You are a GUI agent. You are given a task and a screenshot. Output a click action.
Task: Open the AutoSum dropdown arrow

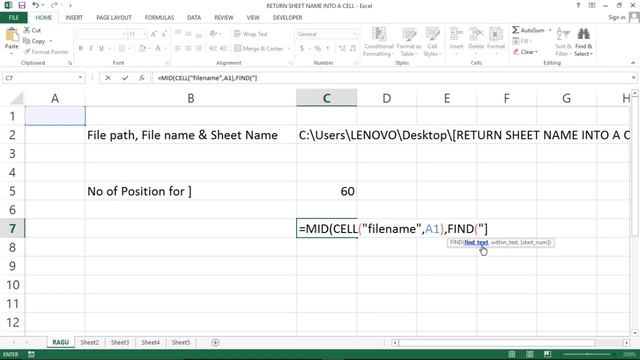(x=550, y=30)
